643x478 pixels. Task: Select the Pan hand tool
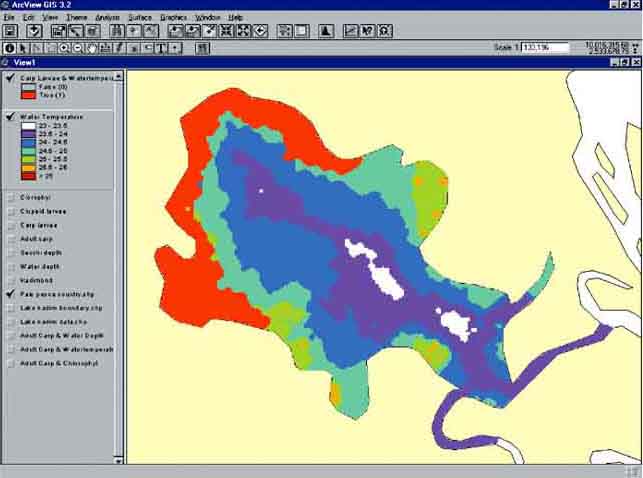[x=92, y=47]
